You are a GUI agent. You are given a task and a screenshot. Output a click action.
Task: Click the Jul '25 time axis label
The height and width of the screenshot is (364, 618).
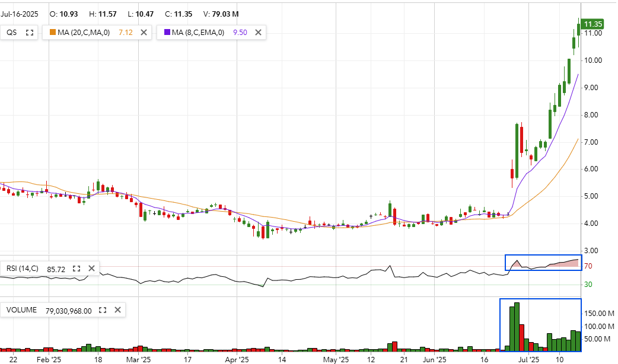528,359
